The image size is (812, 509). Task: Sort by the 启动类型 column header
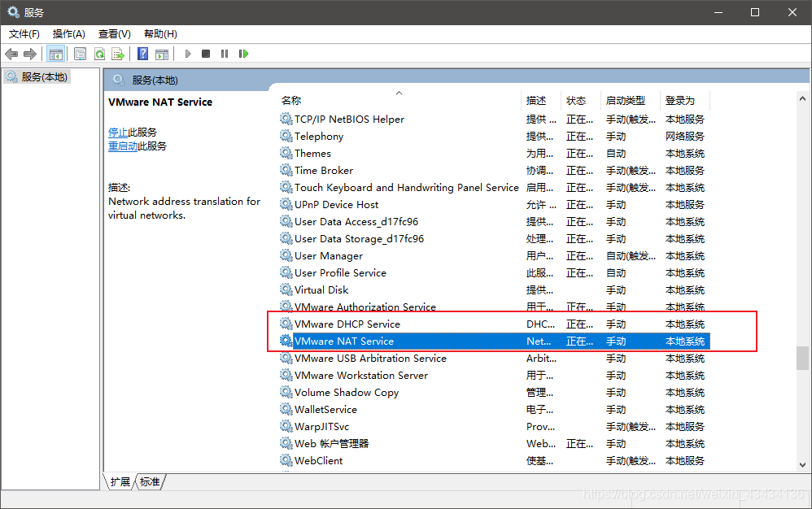pos(631,100)
